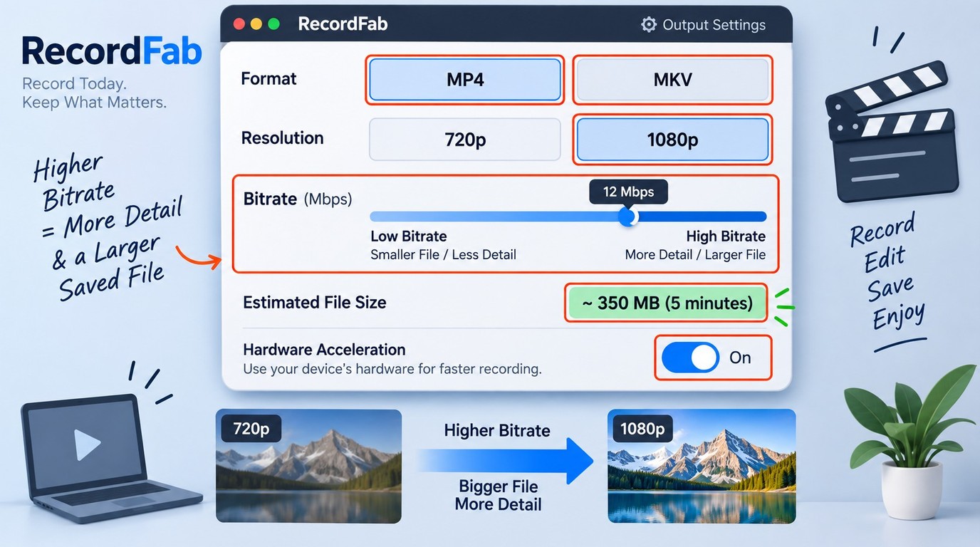Select the MP4 format button
The image size is (980, 547).
[465, 80]
